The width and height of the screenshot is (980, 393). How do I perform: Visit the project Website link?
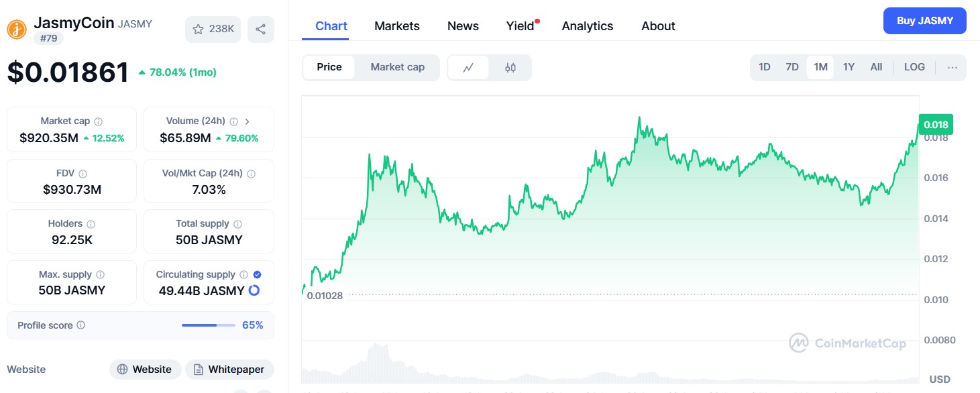point(145,369)
